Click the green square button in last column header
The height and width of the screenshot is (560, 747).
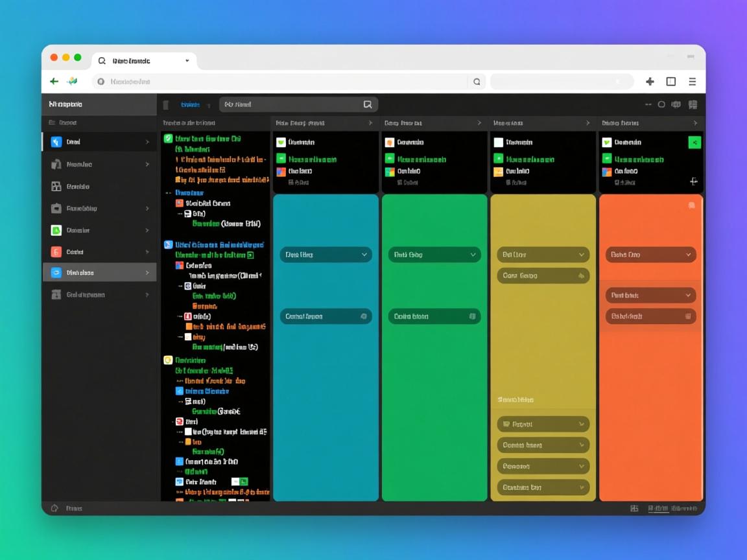tap(694, 143)
